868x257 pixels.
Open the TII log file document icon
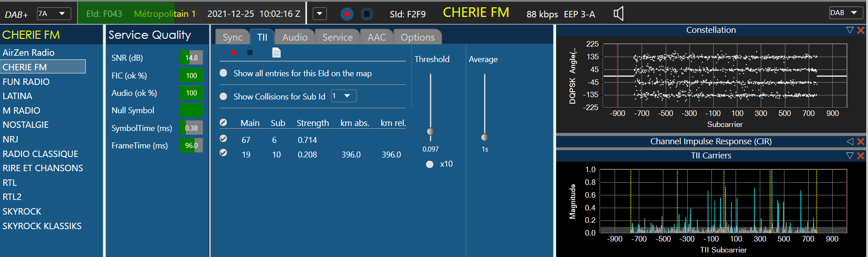tap(276, 52)
